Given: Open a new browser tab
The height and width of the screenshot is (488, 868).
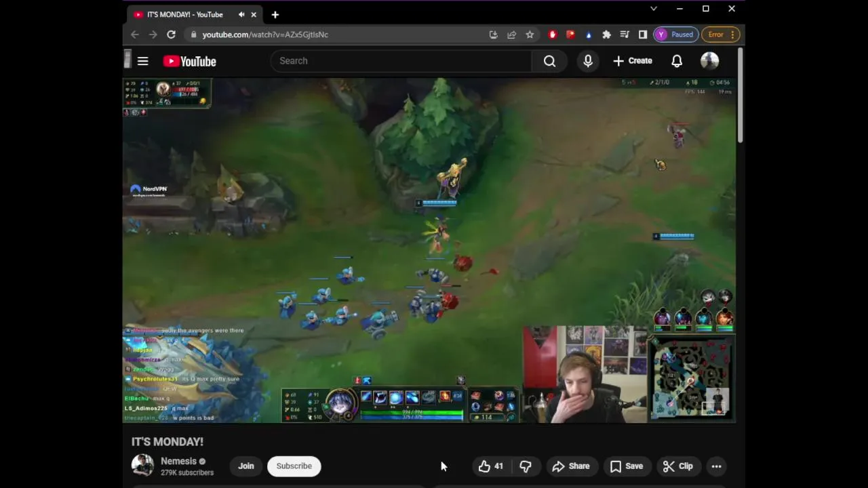Looking at the screenshot, I should (275, 14).
